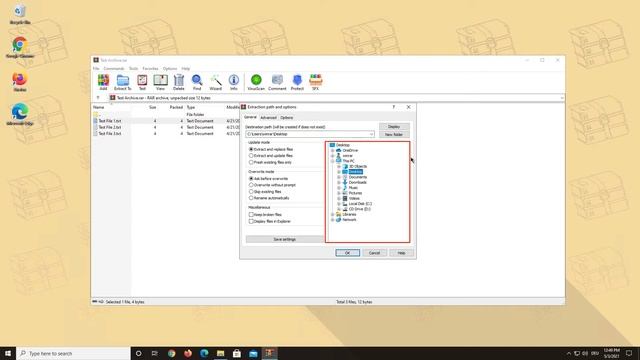Screen dimensions: 640x360
Task: Open the File menu in WinRAR
Action: [x=96, y=69]
